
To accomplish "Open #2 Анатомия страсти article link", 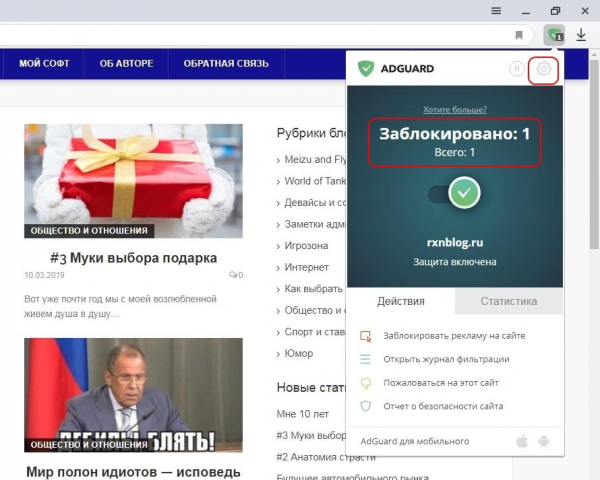I will 326,457.
